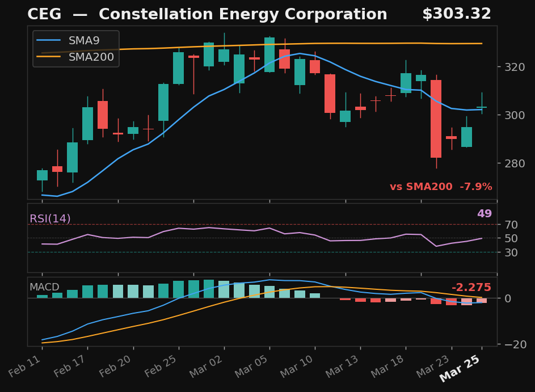Click the CEG ticker symbol in title
The height and width of the screenshot is (392, 535).
(44, 14)
